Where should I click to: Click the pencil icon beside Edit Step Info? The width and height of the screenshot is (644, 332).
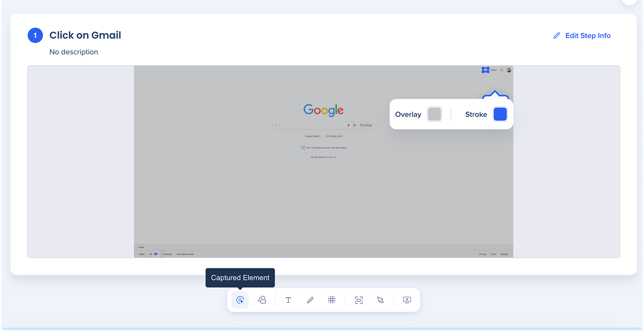[557, 36]
